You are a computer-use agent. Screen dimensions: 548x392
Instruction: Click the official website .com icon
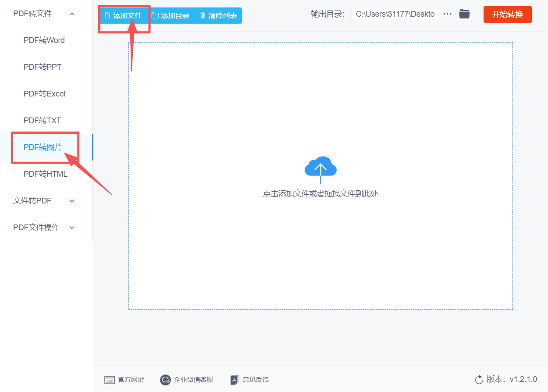point(110,380)
